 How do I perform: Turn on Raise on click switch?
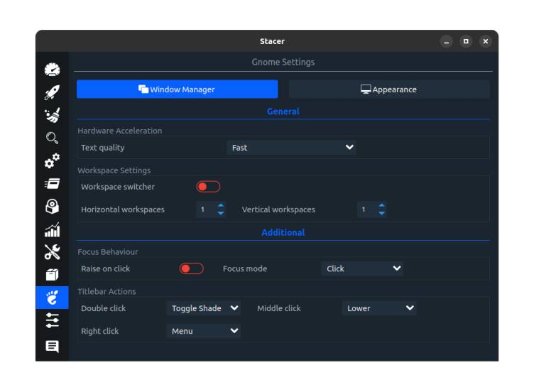point(192,268)
